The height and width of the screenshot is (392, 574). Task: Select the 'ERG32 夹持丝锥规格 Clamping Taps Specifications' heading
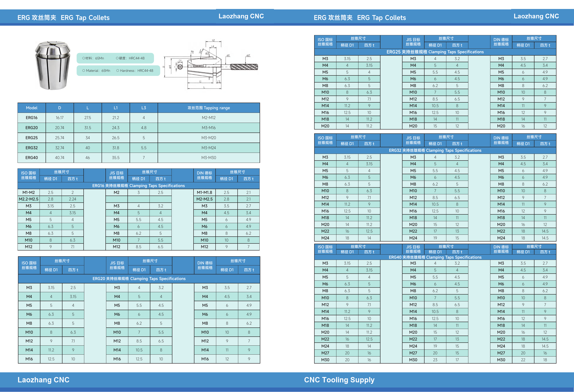click(x=435, y=150)
